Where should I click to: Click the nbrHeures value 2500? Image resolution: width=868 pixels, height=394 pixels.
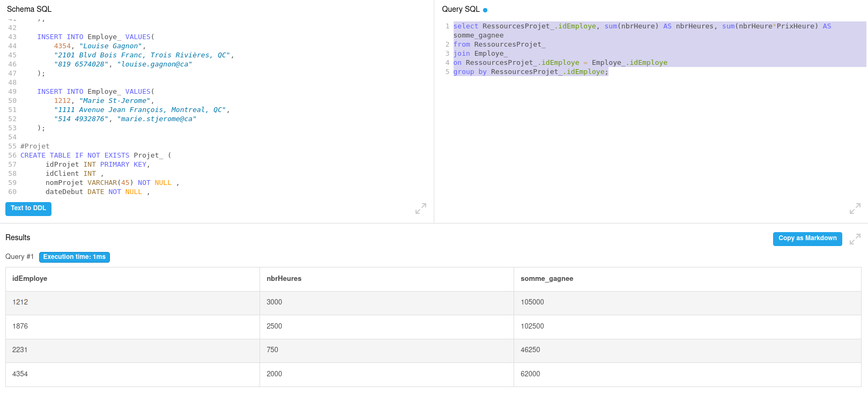[274, 326]
